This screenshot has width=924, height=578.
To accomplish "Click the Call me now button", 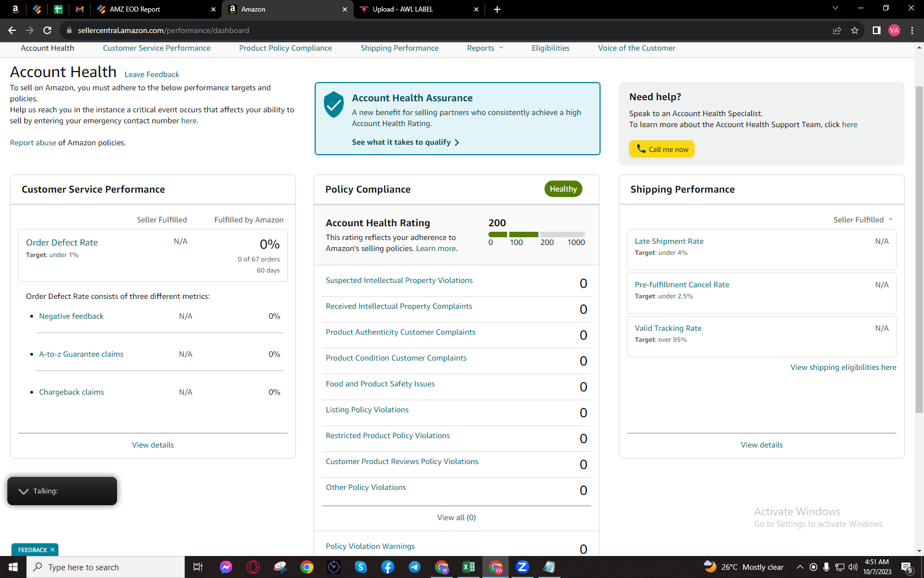I will (662, 149).
